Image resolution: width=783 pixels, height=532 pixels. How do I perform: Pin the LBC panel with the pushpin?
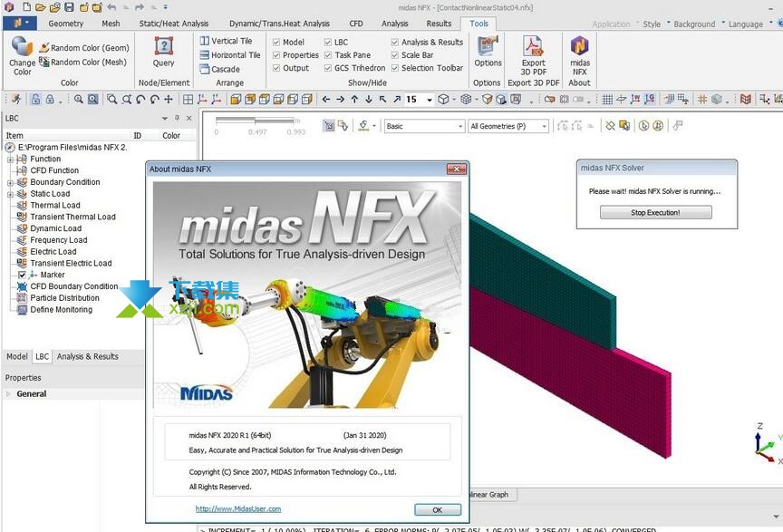click(x=177, y=119)
